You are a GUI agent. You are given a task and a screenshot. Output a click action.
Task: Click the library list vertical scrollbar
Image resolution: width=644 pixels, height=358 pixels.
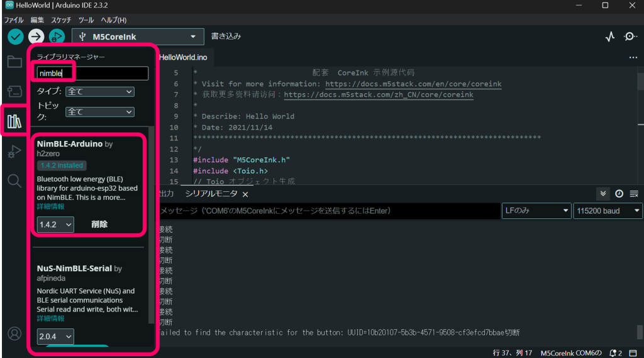pos(151,225)
